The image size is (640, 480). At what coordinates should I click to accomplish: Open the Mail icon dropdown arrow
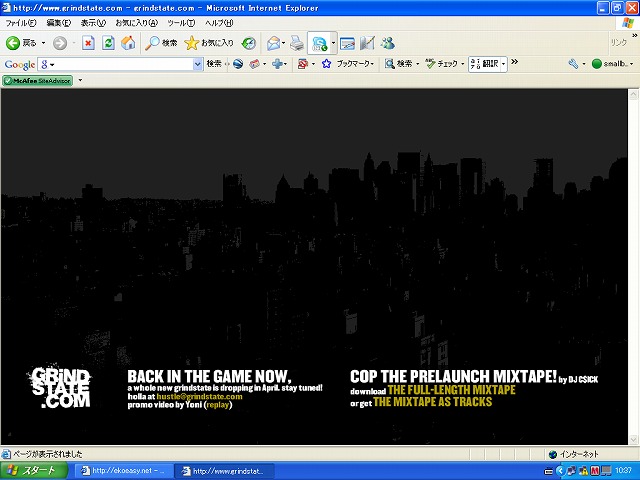tap(284, 43)
